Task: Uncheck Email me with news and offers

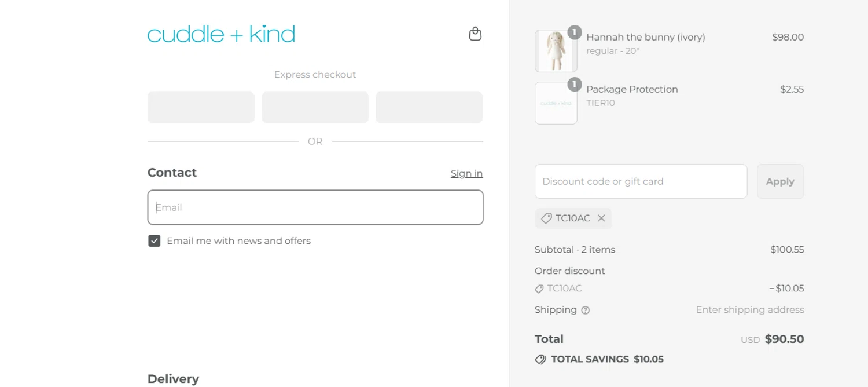Action: tap(154, 241)
